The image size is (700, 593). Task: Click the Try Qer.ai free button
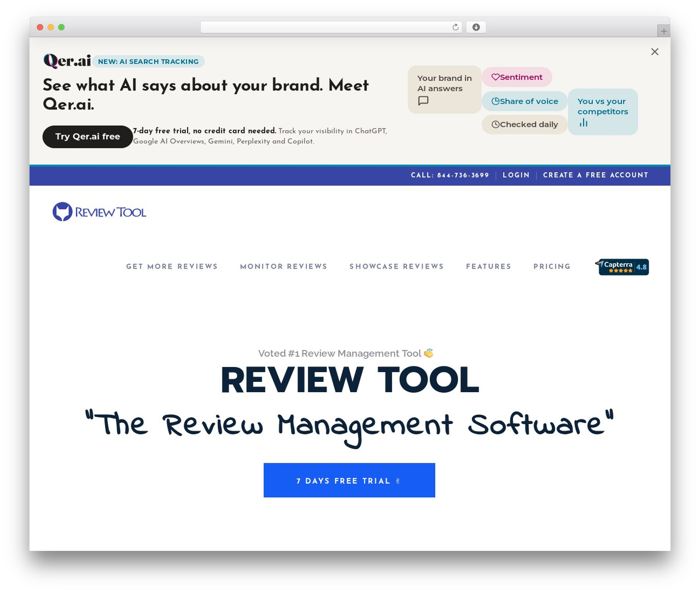coord(87,136)
